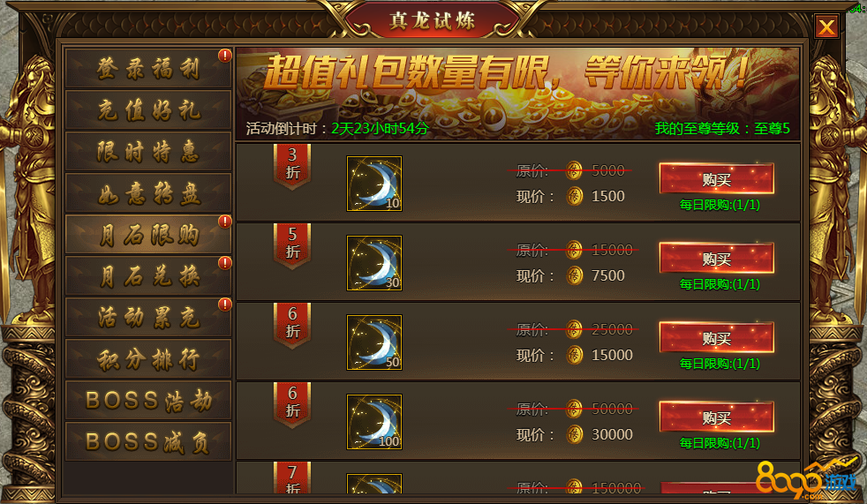Click the 3折 discount ribbon badge

click(x=292, y=166)
